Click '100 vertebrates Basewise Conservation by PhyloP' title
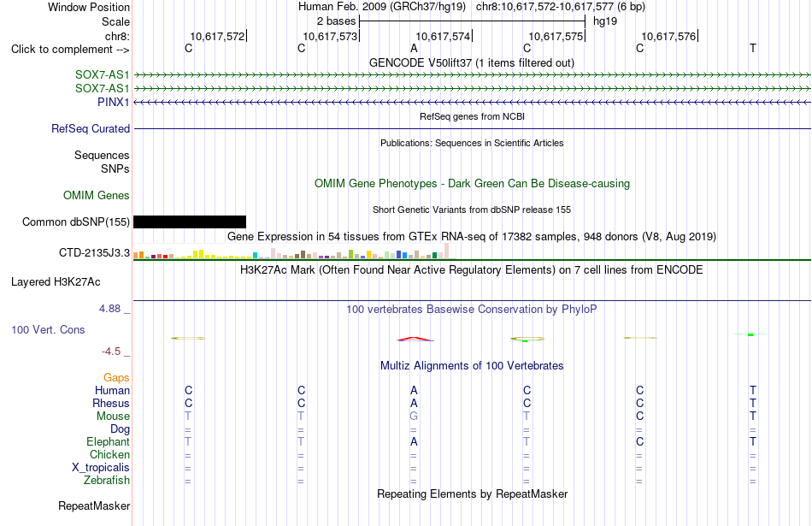Image resolution: width=812 pixels, height=526 pixels. (471, 310)
